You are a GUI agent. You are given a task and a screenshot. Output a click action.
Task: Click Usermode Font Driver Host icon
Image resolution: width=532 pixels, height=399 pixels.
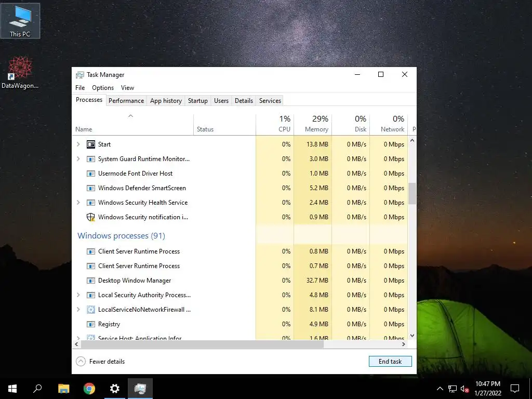pyautogui.click(x=90, y=174)
